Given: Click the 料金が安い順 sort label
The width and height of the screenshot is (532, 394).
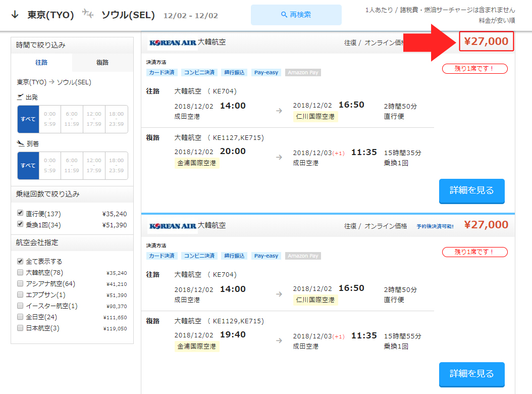Looking at the screenshot, I should pos(497,20).
